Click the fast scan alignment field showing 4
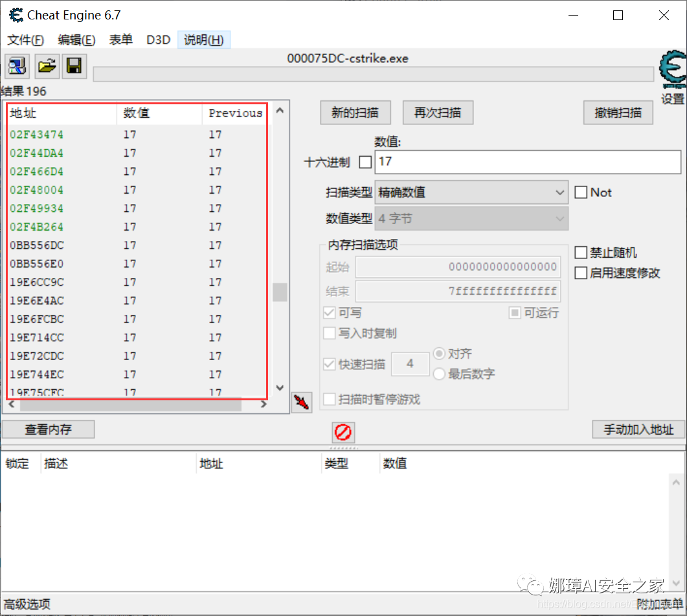 410,363
